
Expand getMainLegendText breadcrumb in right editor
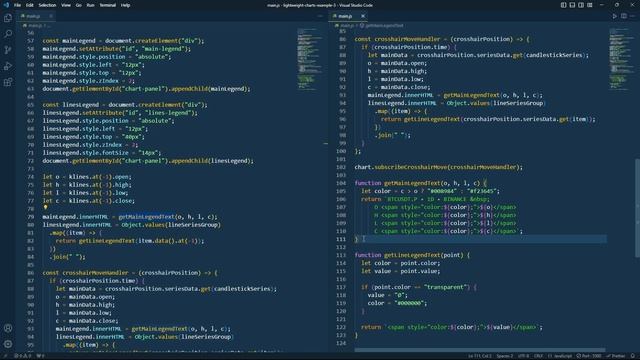tap(382, 25)
